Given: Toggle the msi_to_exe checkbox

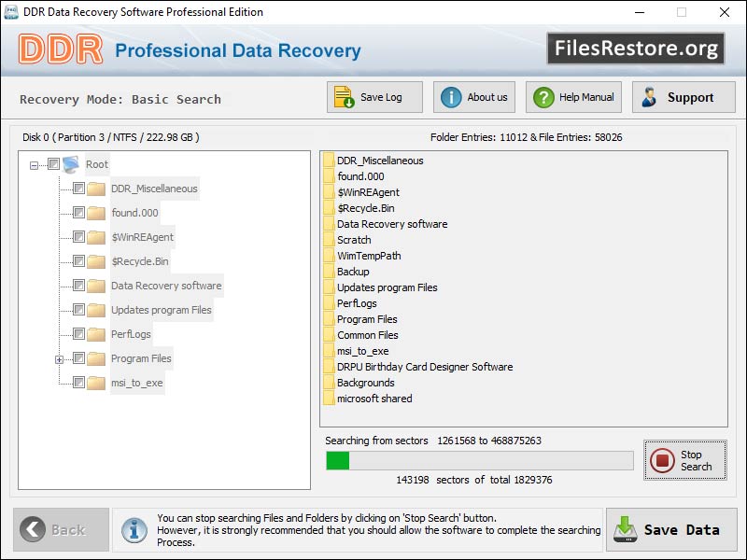Looking at the screenshot, I should 78,382.
